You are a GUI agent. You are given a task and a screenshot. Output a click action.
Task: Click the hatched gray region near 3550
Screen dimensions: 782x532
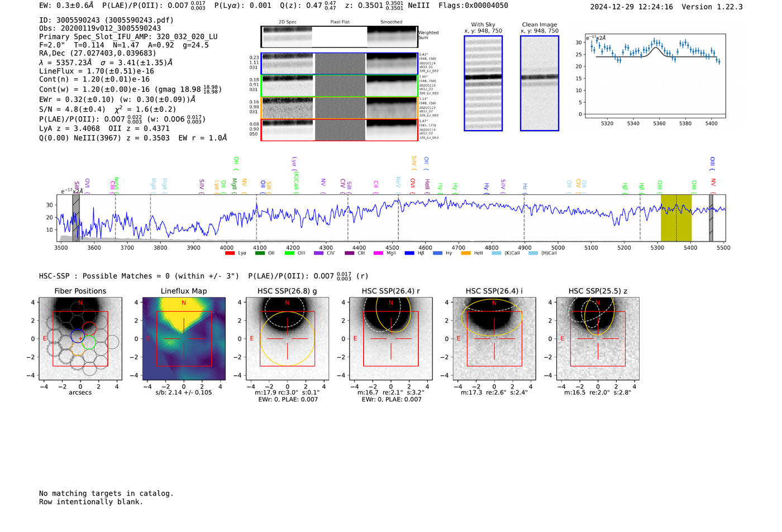[76, 218]
